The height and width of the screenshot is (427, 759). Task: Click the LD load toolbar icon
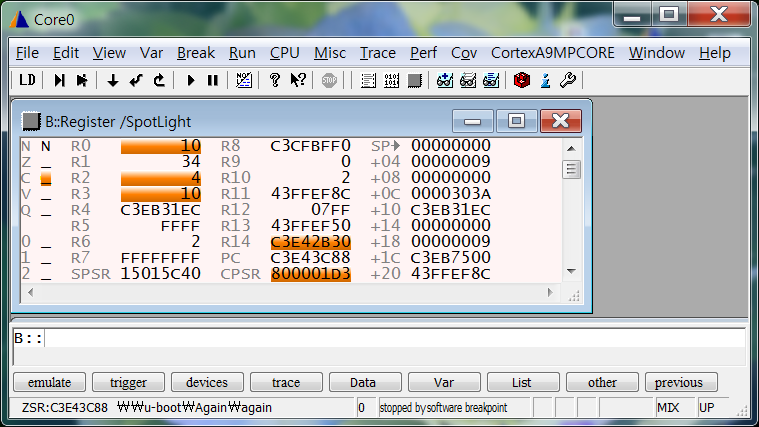(28, 80)
